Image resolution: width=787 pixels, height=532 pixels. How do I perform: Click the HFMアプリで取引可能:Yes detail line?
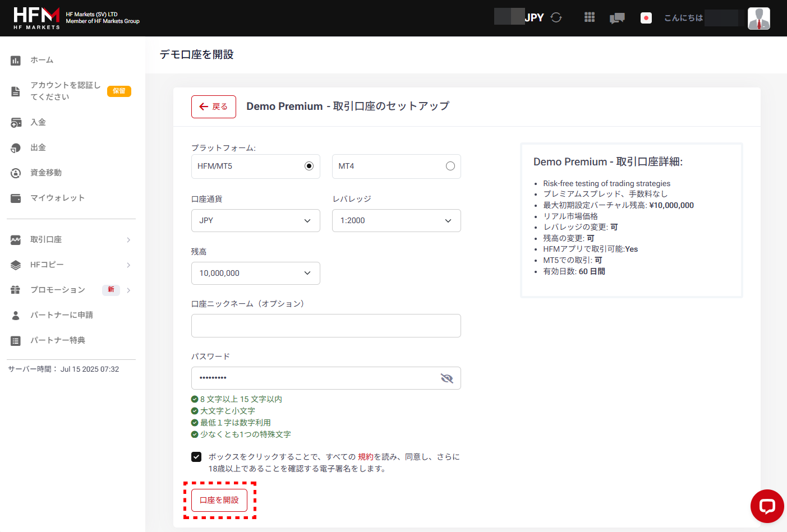click(x=591, y=249)
